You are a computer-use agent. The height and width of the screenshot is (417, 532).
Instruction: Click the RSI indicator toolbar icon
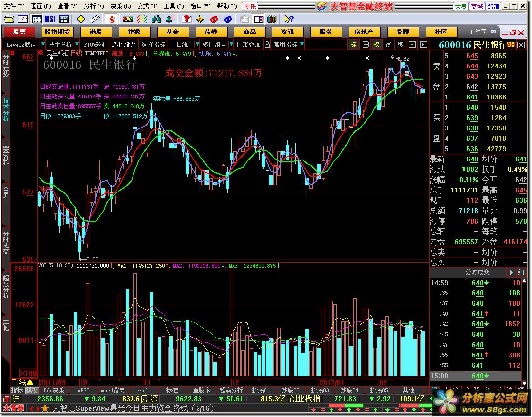point(50,19)
